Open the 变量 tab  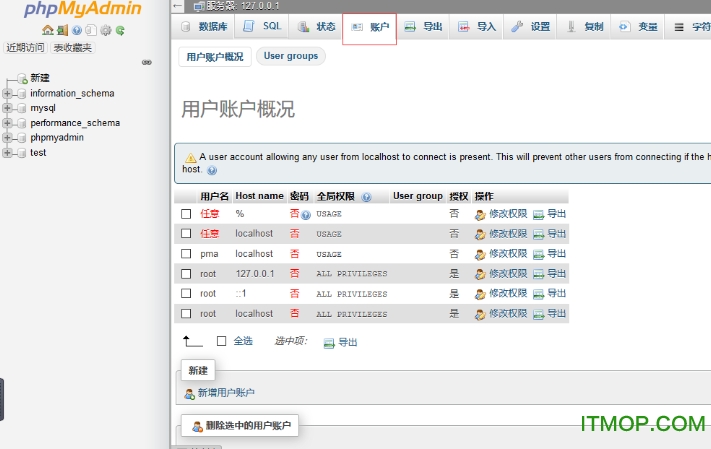(638, 27)
